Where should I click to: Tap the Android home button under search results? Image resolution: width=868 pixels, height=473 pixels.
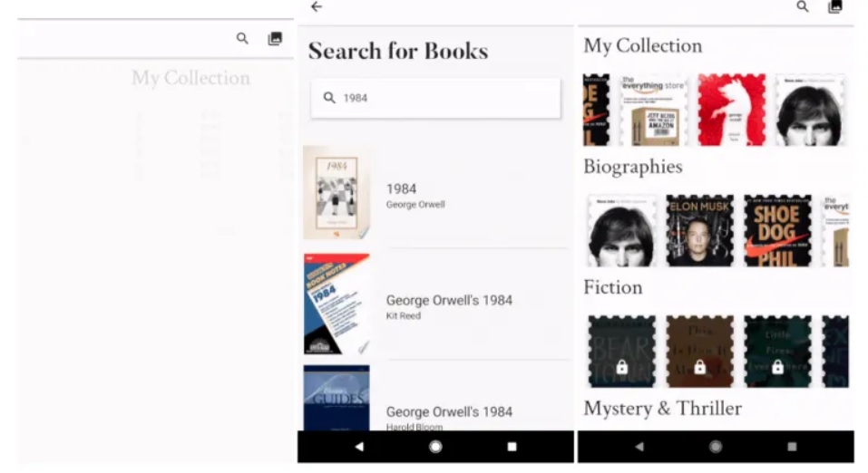click(435, 447)
